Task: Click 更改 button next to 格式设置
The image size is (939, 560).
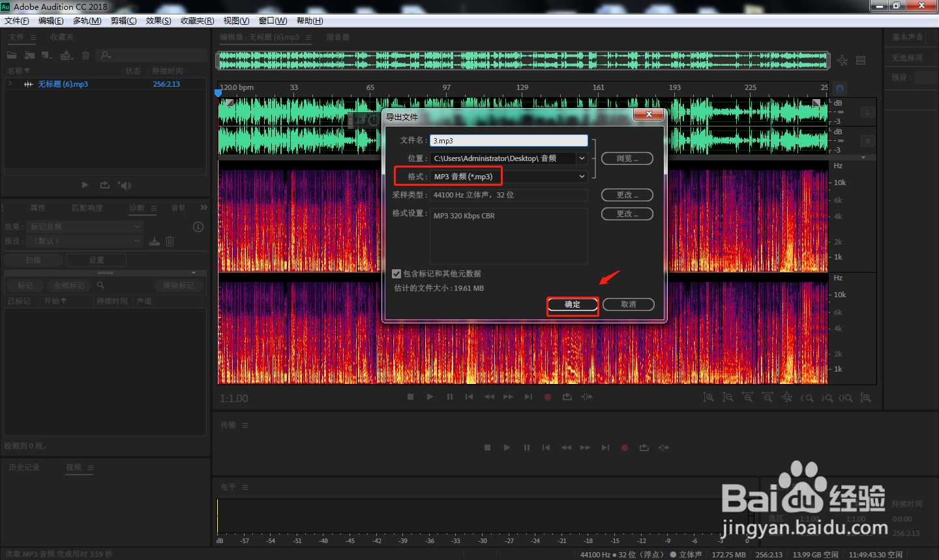Action: click(627, 214)
